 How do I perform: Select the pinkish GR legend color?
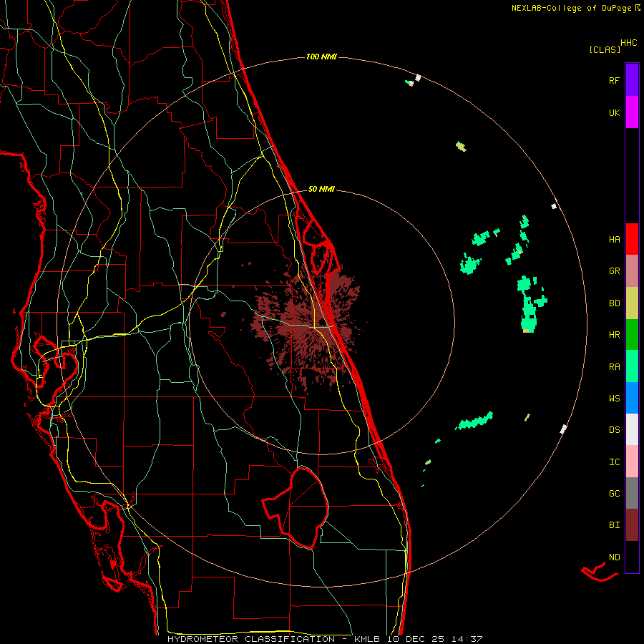tap(632, 271)
